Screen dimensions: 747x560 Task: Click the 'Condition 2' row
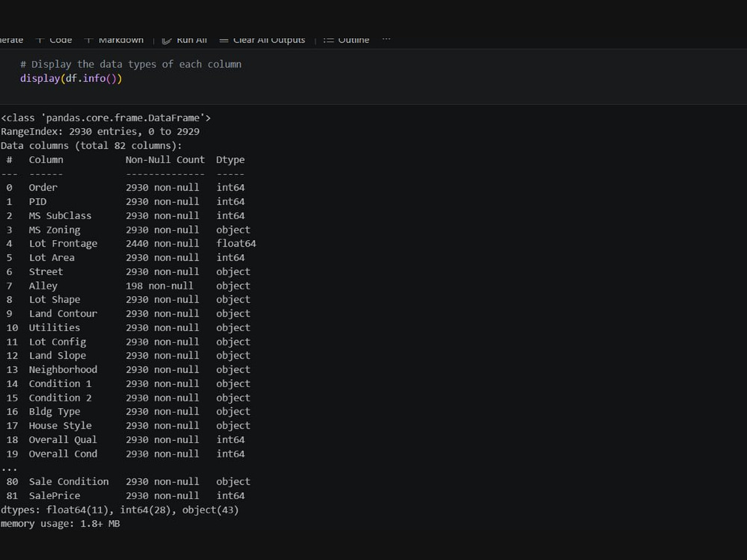(x=128, y=398)
